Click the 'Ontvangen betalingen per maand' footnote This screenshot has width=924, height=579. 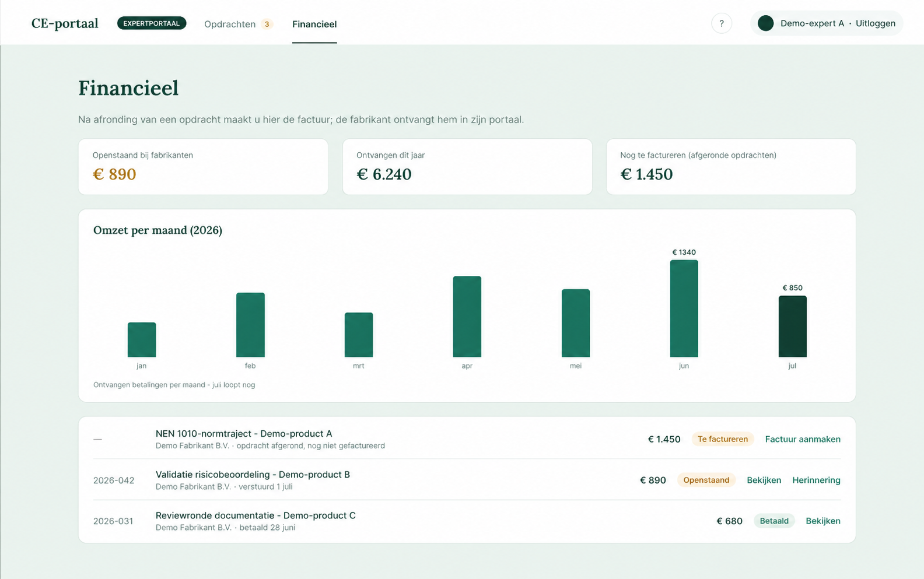tap(174, 385)
